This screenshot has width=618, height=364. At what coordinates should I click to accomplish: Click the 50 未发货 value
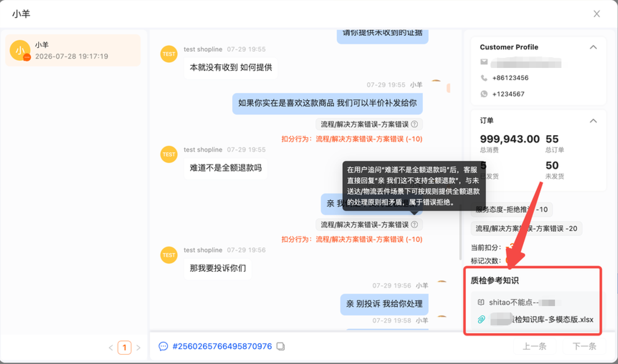(552, 166)
